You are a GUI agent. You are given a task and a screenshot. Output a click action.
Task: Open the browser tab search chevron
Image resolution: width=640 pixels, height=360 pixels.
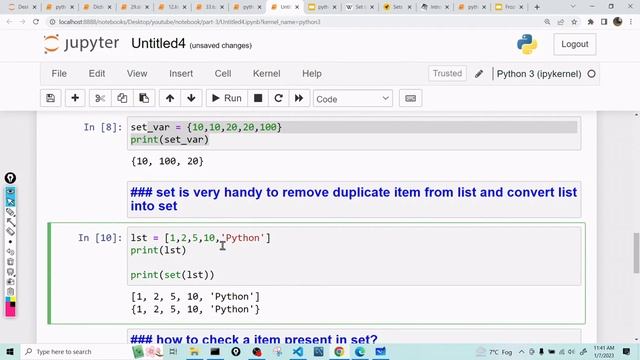coord(573,7)
